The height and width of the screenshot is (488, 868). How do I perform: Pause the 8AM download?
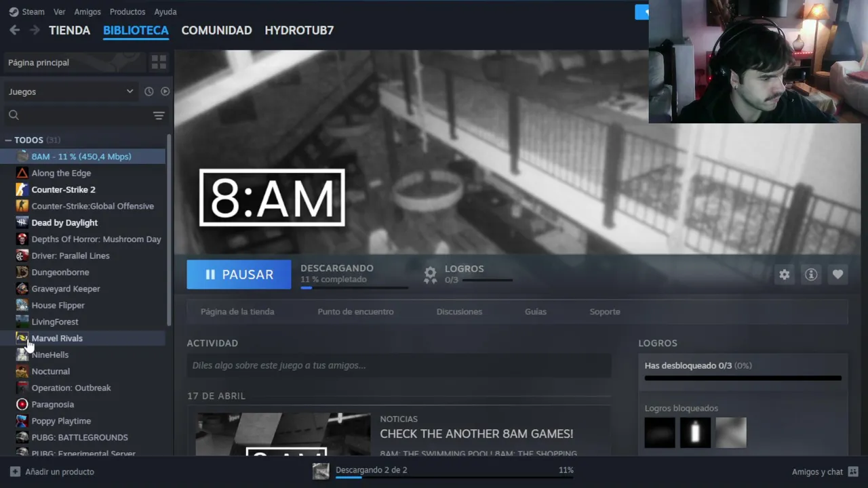coord(239,274)
